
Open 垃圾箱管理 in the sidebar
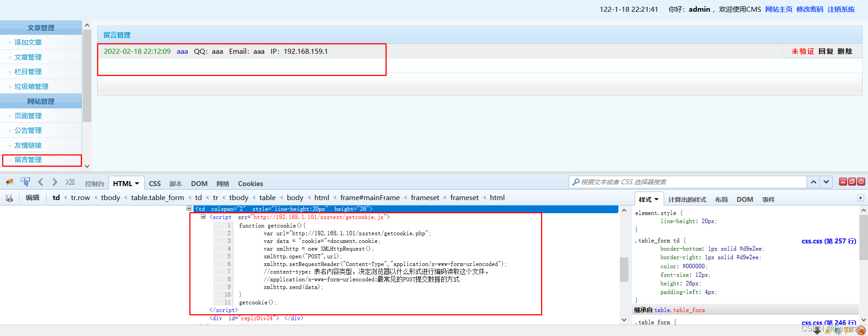31,87
